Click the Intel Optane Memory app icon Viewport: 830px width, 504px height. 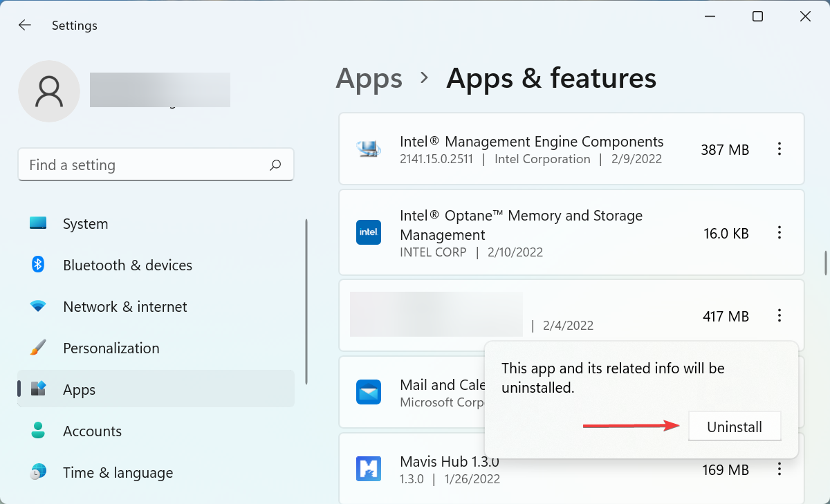369,232
